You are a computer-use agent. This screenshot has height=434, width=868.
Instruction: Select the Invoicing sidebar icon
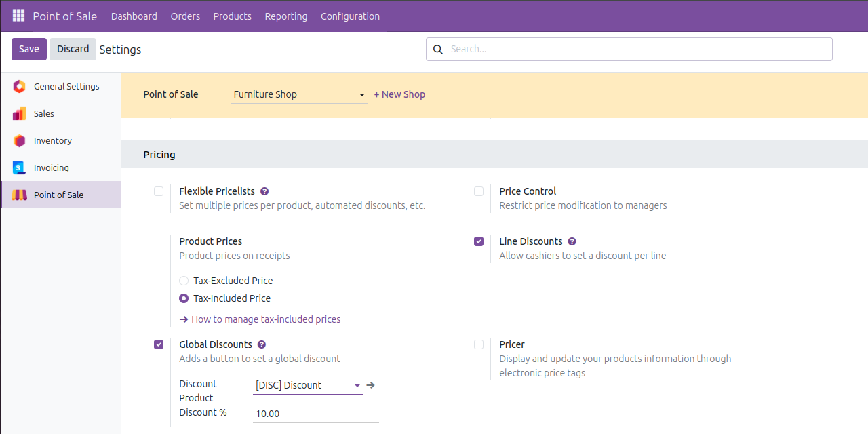tap(19, 167)
